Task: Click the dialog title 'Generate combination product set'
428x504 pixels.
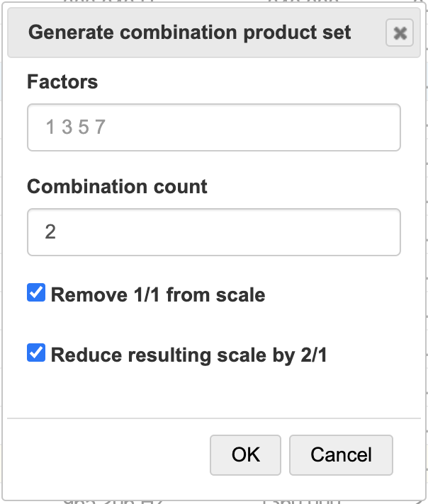Action: pyautogui.click(x=189, y=33)
